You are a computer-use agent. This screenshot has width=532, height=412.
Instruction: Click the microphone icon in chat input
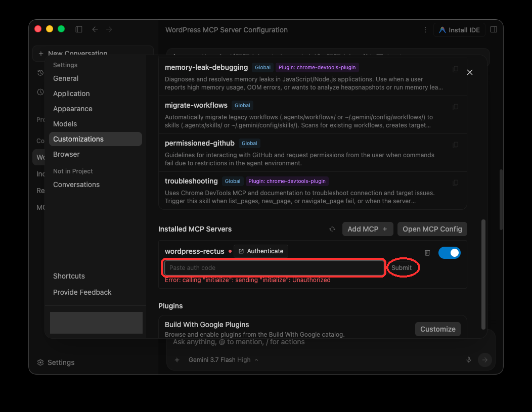point(469,360)
